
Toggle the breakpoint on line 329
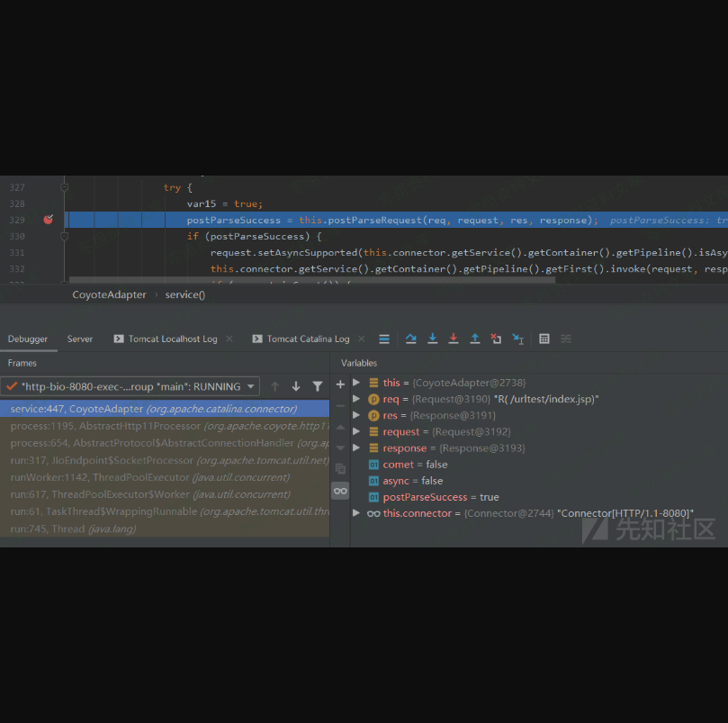coord(49,220)
